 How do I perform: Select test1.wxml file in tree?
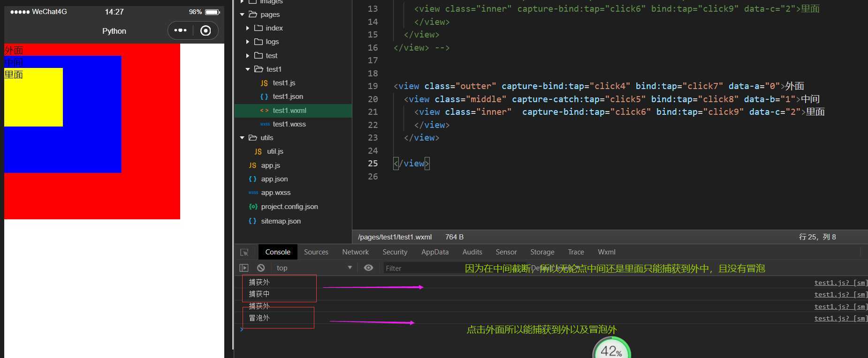coord(293,111)
